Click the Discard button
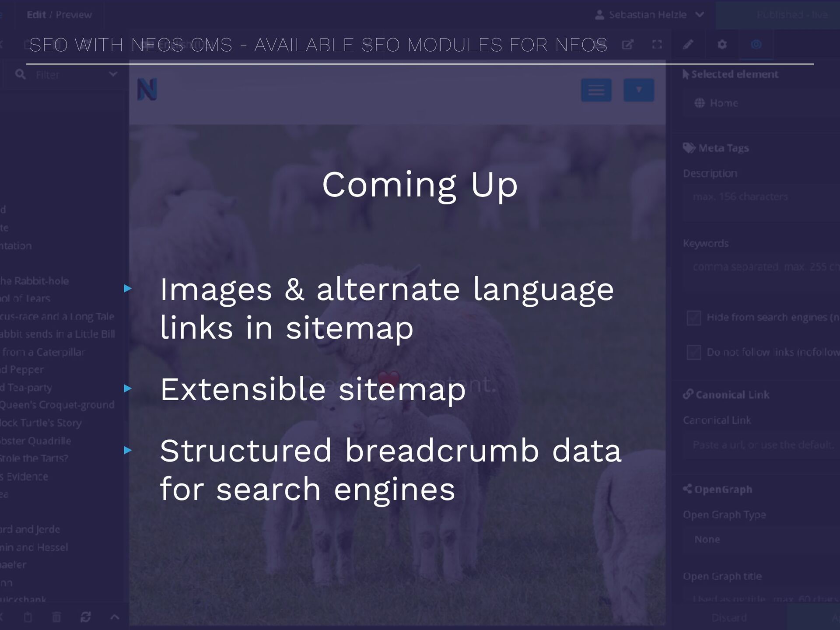Viewport: 840px width, 630px height. (729, 618)
